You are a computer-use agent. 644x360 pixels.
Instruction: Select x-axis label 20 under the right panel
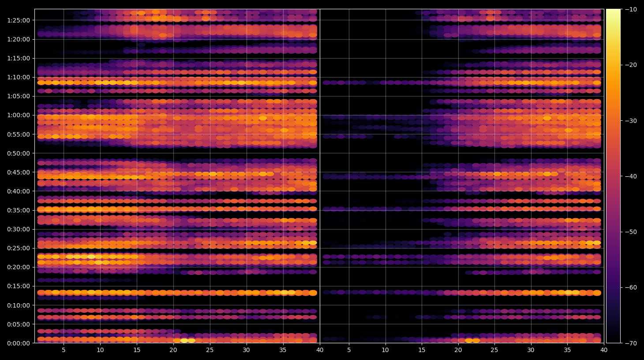coord(458,350)
